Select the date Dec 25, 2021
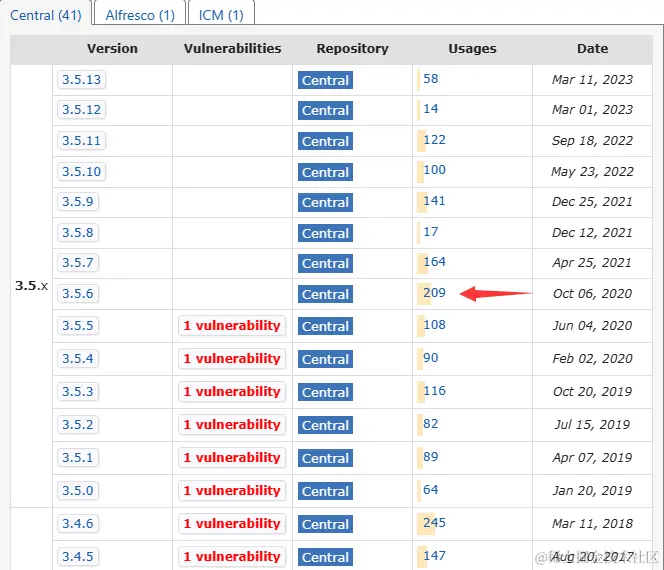This screenshot has height=570, width=664. (592, 202)
